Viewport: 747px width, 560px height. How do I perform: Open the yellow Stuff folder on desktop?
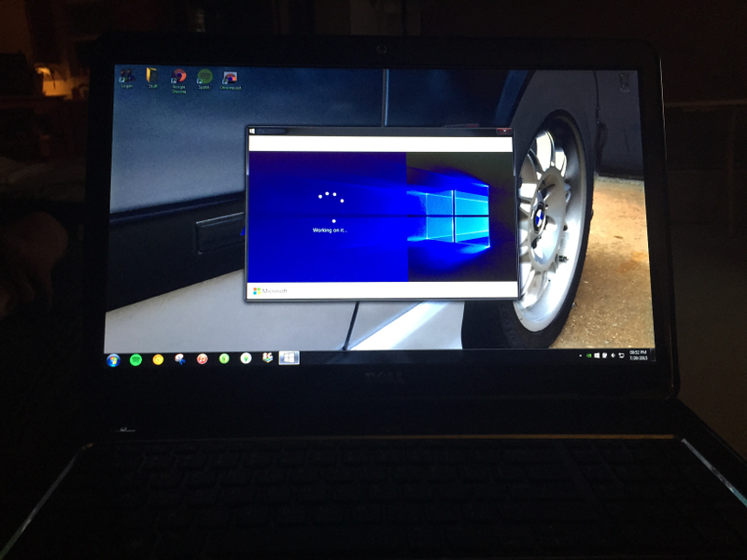(x=152, y=77)
